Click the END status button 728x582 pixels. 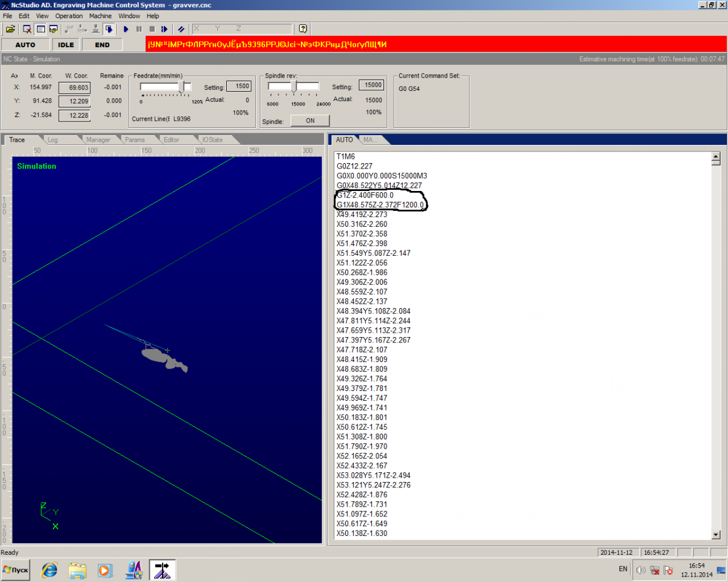(103, 45)
